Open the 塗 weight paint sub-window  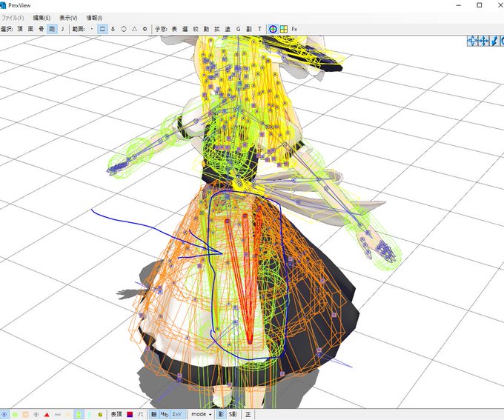tap(228, 29)
